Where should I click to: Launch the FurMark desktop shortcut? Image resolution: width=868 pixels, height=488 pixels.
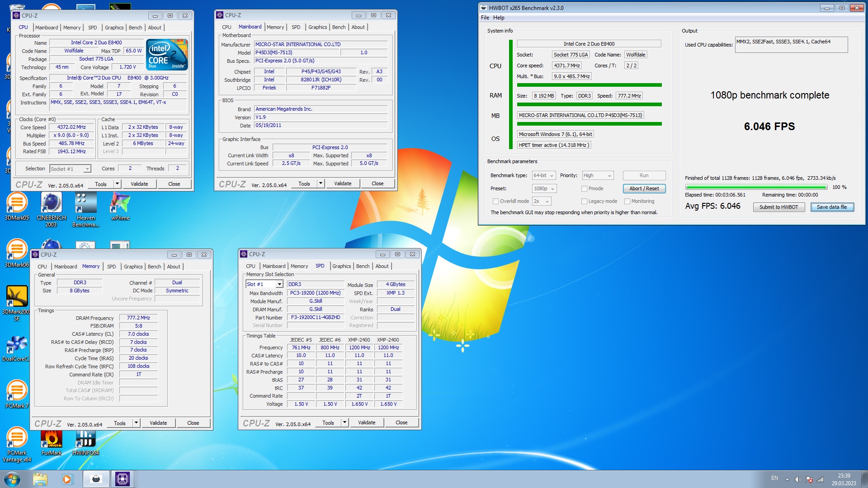coord(51,442)
